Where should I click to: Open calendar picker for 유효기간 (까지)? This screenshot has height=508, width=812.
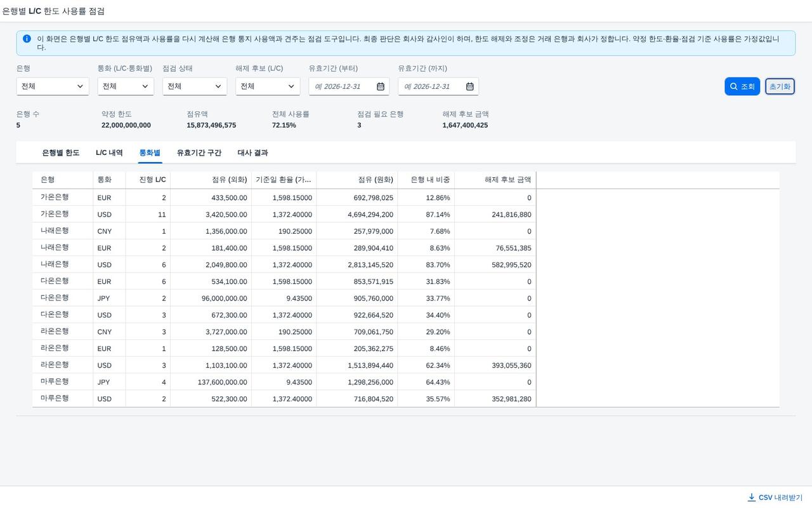tap(470, 86)
